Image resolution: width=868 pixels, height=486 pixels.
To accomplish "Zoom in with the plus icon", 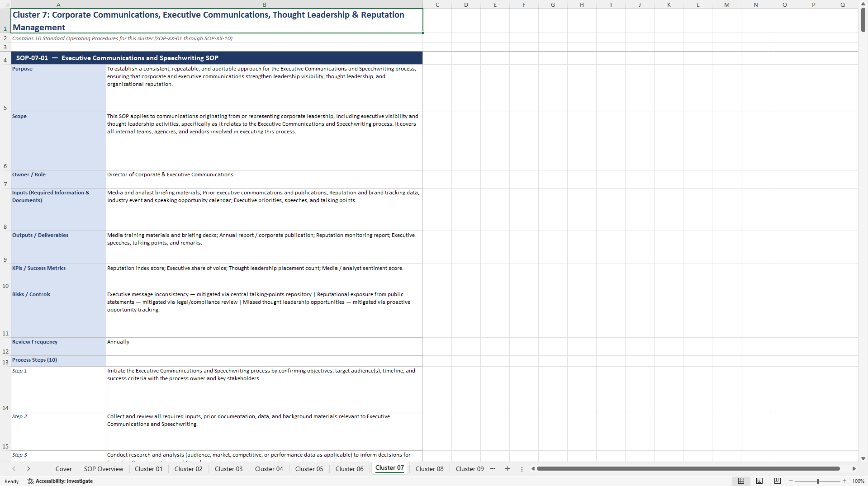I will [844, 481].
